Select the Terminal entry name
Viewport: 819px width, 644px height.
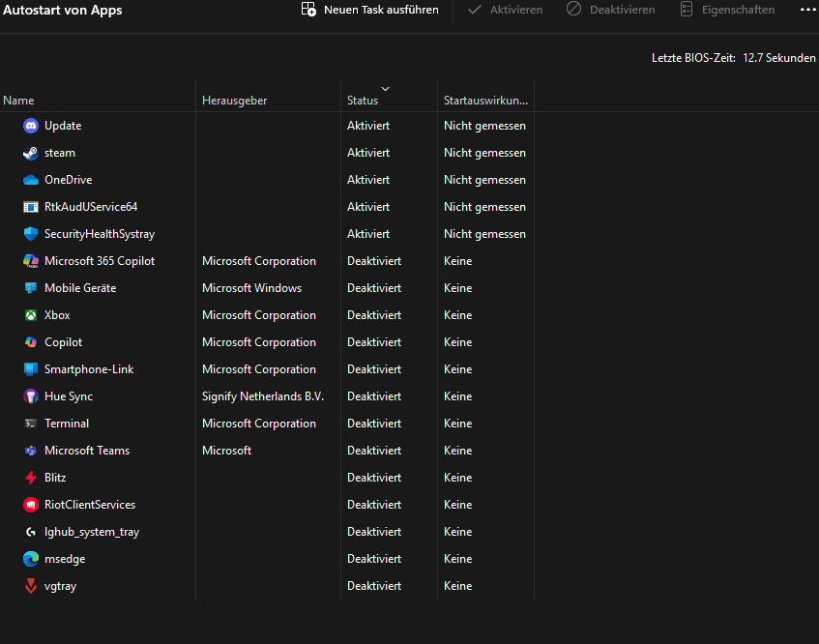(67, 424)
